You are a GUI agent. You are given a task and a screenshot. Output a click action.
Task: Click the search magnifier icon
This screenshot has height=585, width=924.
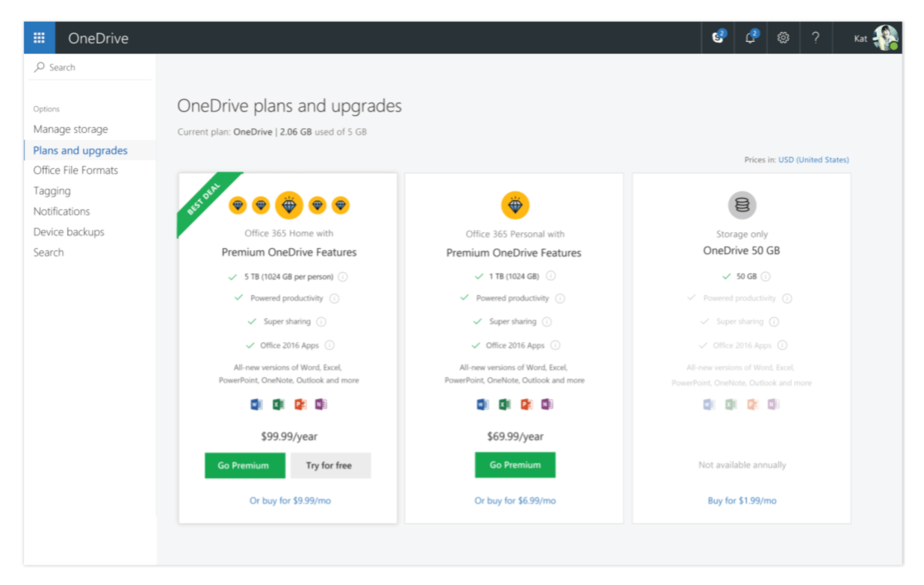(40, 67)
